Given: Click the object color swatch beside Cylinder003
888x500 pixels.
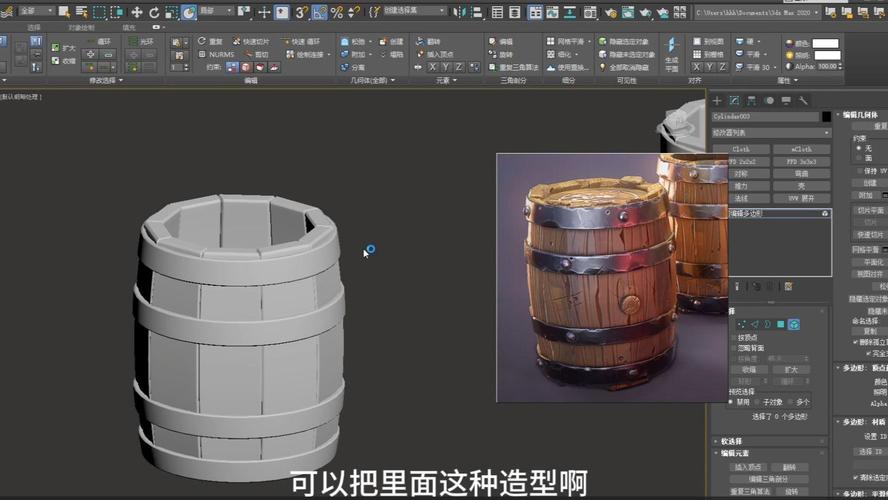Looking at the screenshot, I should [x=826, y=116].
